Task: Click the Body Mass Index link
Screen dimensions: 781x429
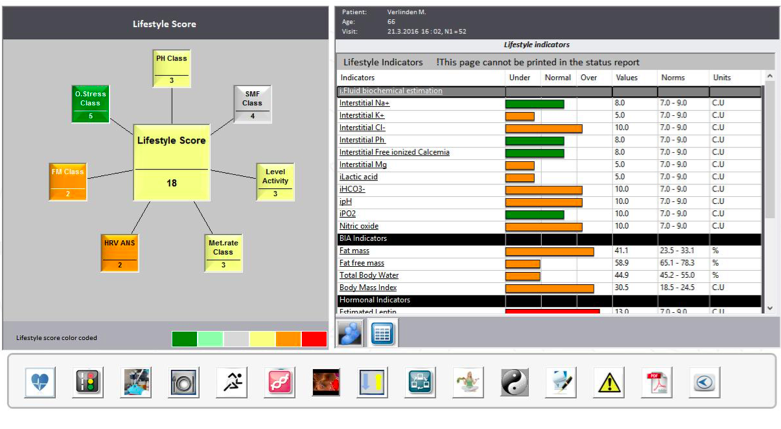Action: tap(368, 287)
